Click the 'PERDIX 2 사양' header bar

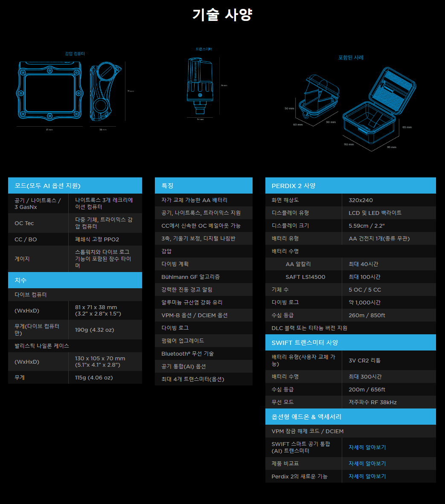(x=350, y=185)
